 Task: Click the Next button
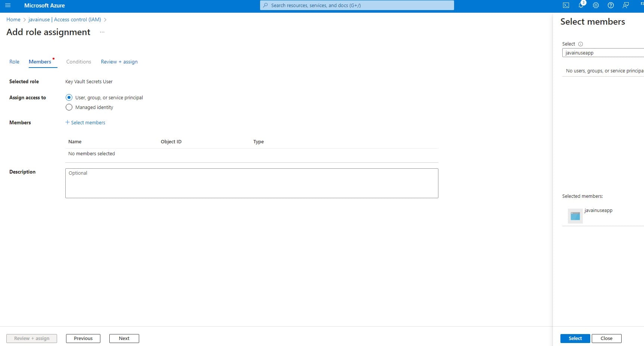tap(124, 339)
